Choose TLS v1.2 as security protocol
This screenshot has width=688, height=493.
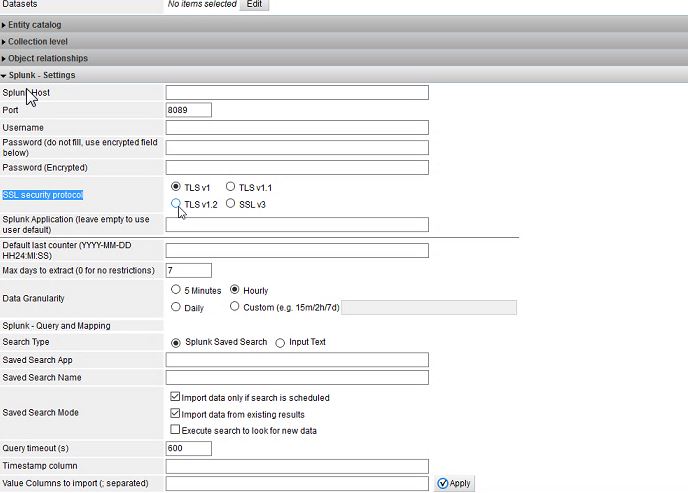[176, 204]
